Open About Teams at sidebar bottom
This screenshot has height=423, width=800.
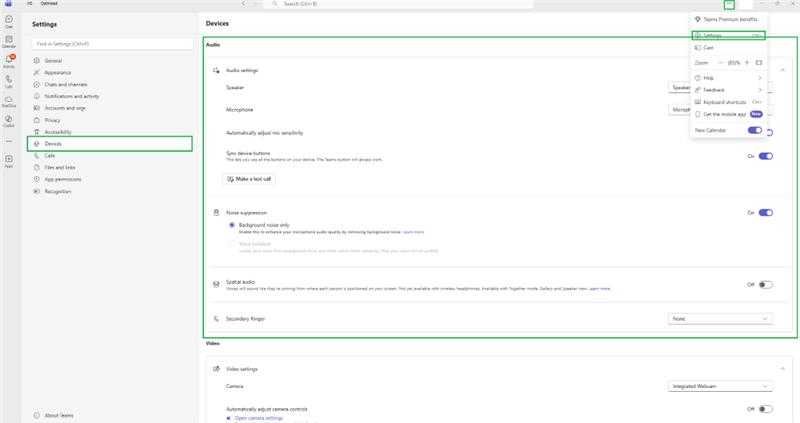point(54,415)
